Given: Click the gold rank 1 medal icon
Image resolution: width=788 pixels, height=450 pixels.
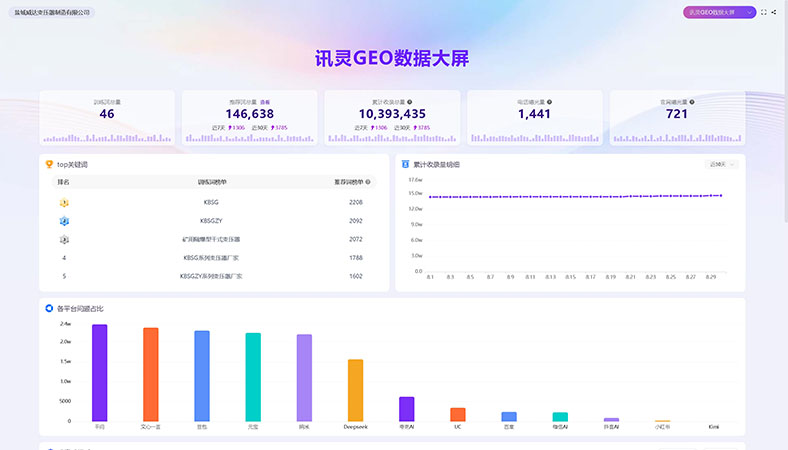Looking at the screenshot, I should coord(64,203).
